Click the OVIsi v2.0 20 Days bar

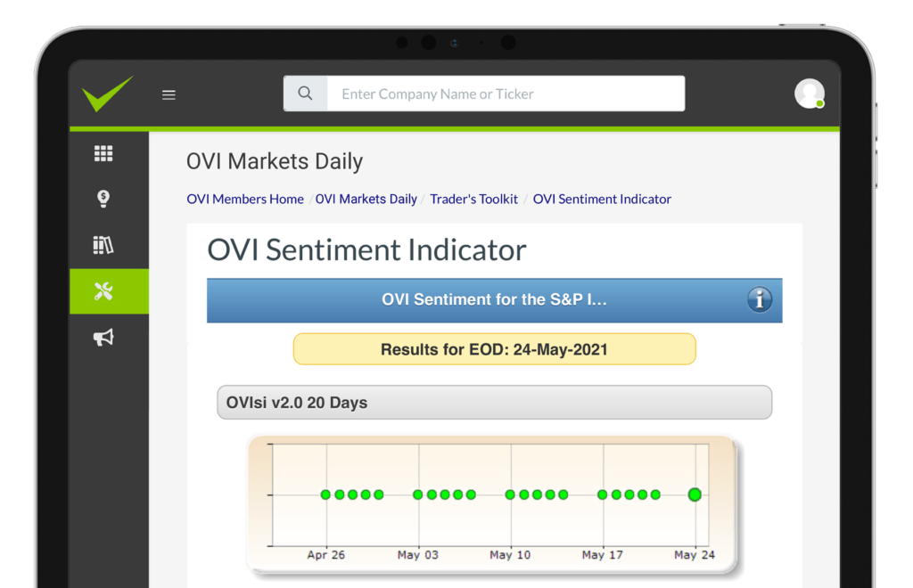tap(494, 402)
